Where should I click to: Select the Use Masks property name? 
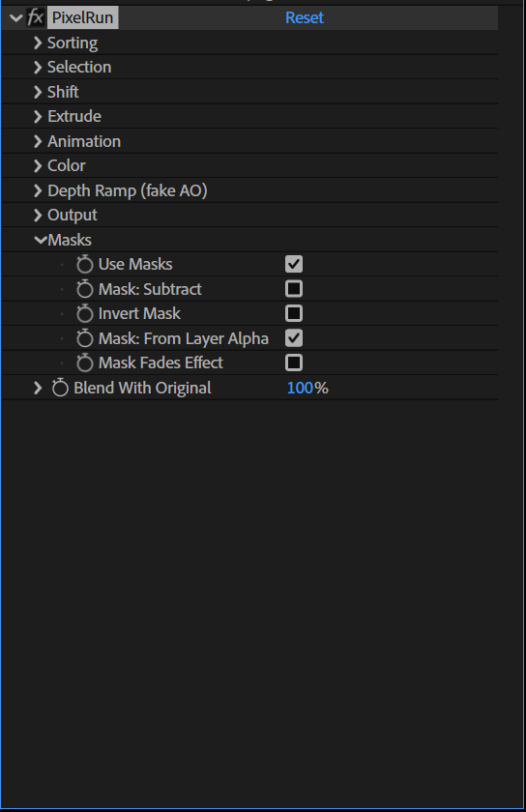click(135, 264)
